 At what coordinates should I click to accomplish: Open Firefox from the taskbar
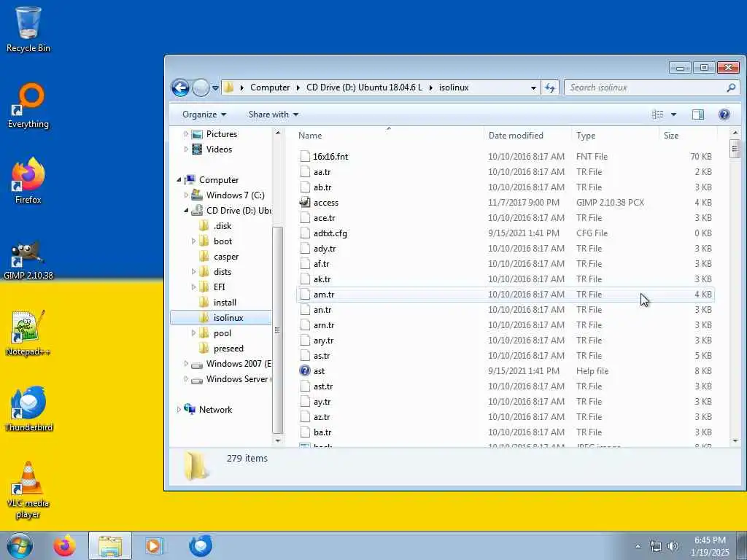tap(64, 545)
